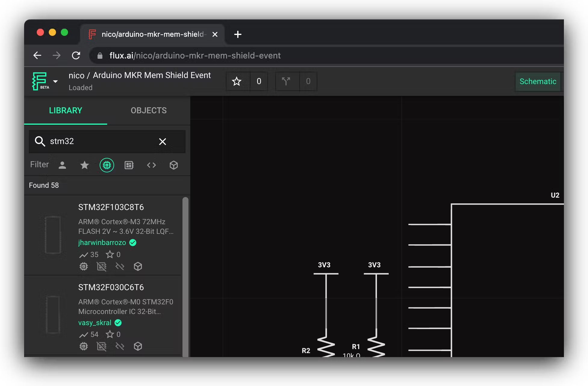Toggle the starred parts filter
Screen dimensions: 588x386
[x=85, y=165]
